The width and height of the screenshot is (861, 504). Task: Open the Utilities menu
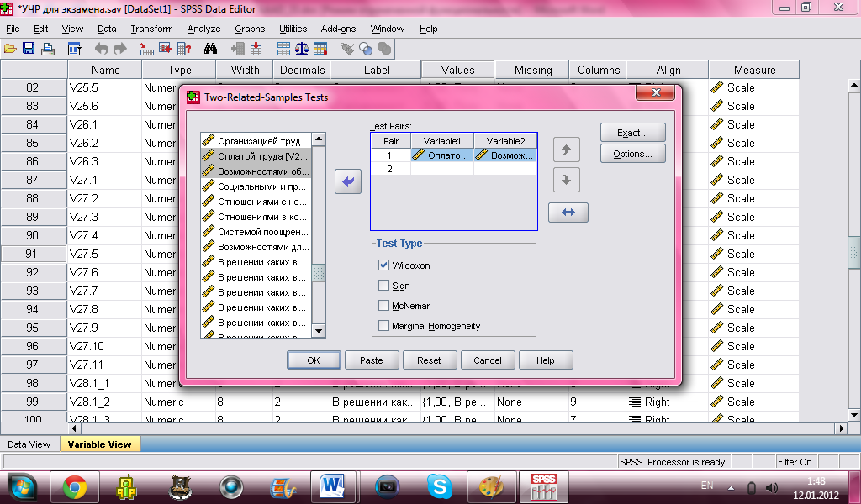[x=293, y=29]
